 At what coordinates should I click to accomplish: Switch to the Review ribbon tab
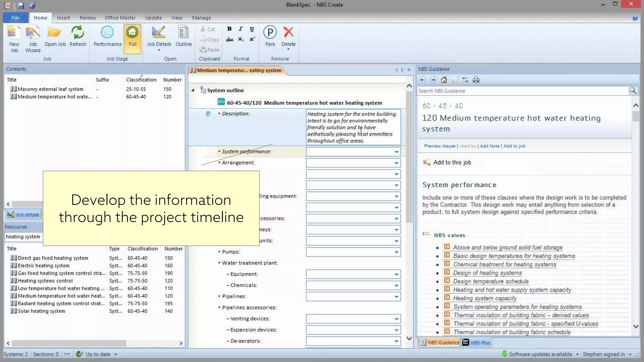[x=87, y=18]
